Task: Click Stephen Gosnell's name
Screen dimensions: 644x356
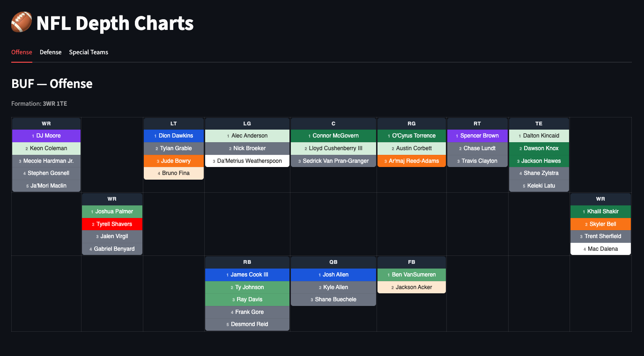Action: click(x=46, y=173)
